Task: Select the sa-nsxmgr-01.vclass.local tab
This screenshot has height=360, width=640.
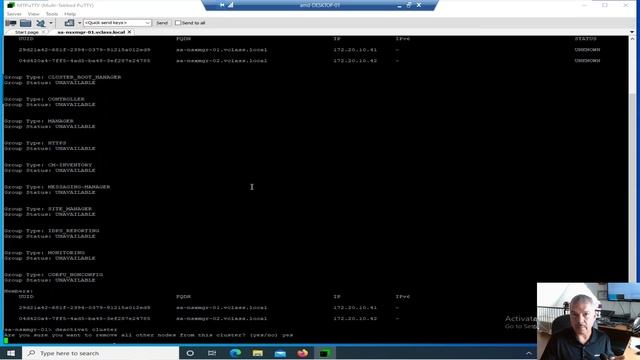Action: click(91, 32)
